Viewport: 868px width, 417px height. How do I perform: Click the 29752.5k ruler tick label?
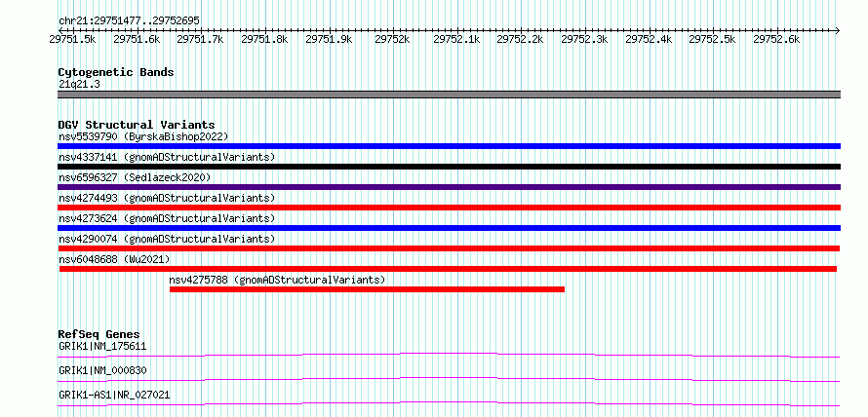(712, 39)
